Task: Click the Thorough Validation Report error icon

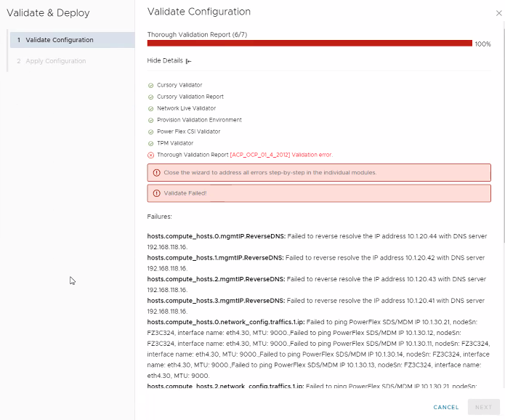Action: pyautogui.click(x=150, y=155)
